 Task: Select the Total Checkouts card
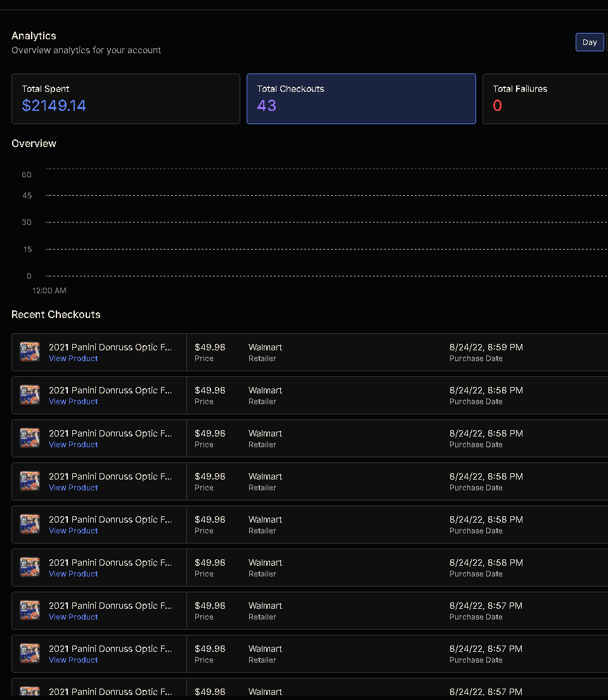coord(361,99)
